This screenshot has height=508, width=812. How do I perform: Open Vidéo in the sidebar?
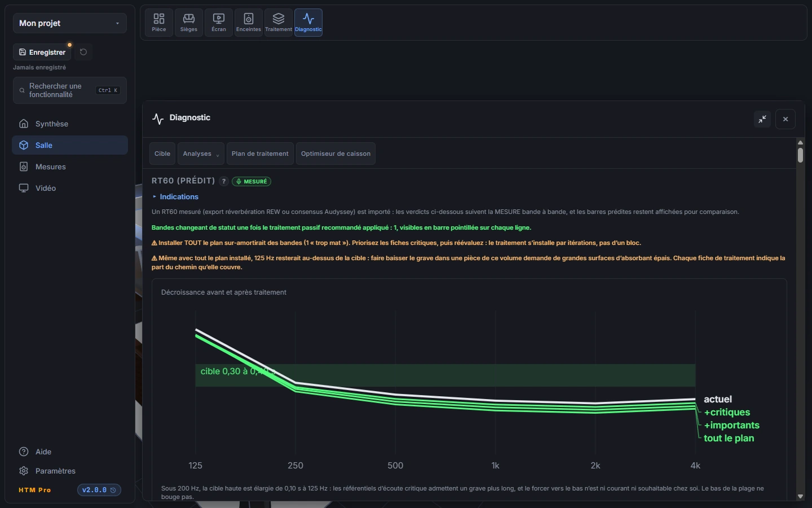pos(70,188)
